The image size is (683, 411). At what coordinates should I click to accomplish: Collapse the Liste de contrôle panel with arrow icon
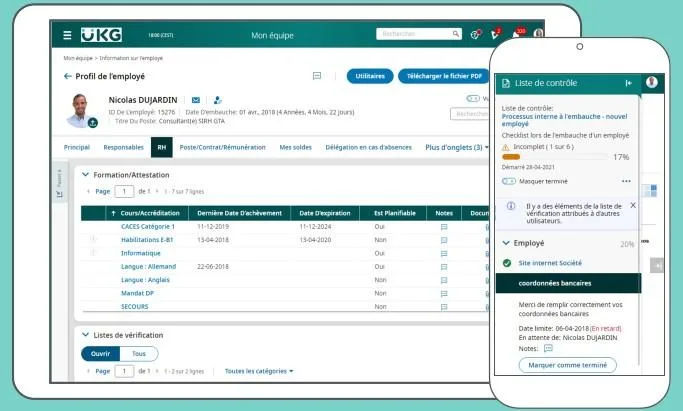[629, 83]
